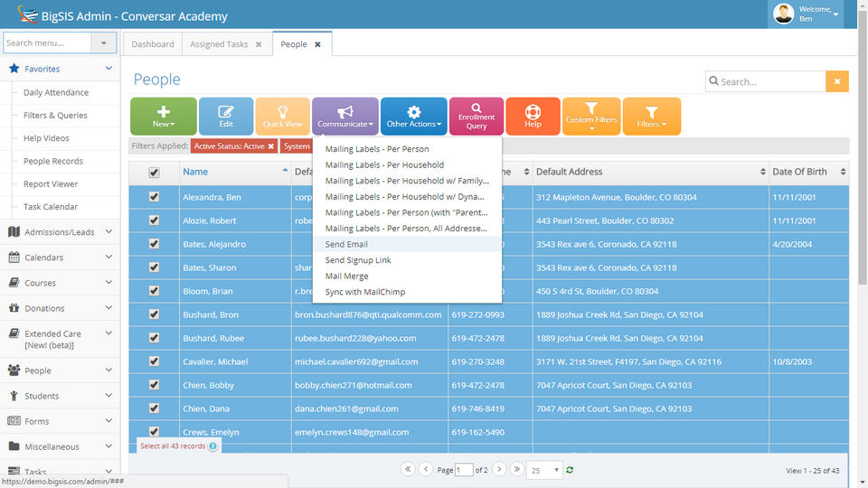Close the Assigned Tasks tab

[259, 44]
